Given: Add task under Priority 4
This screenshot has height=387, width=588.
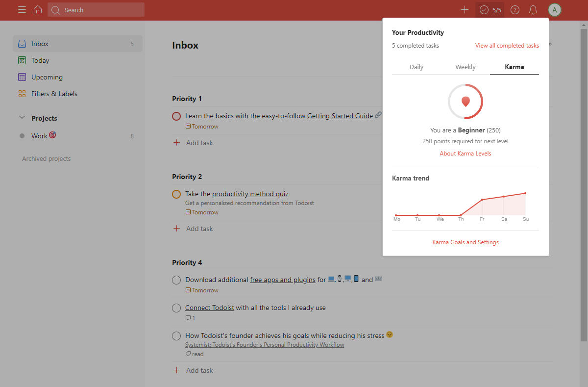Looking at the screenshot, I should coord(194,370).
